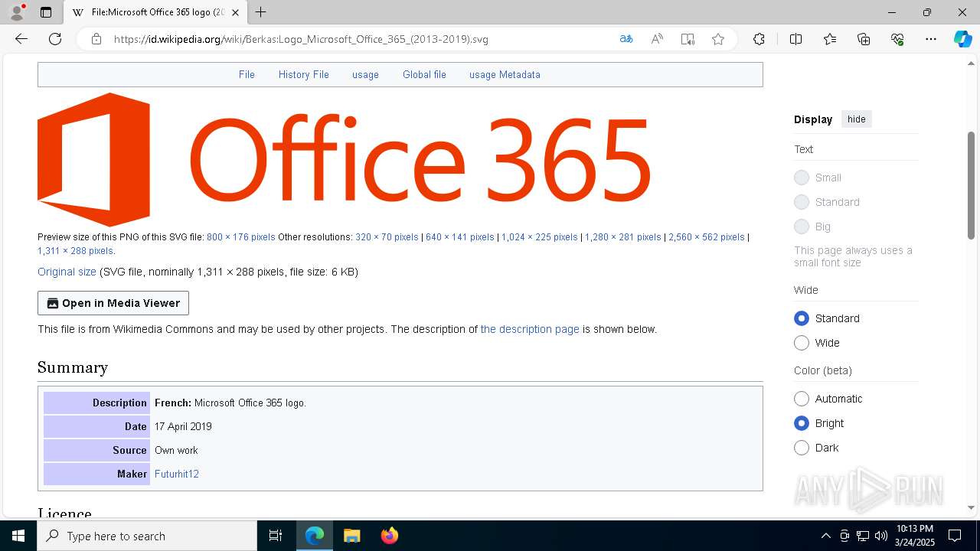The height and width of the screenshot is (551, 980).
Task: Jump to the Global file tab
Action: [424, 74]
